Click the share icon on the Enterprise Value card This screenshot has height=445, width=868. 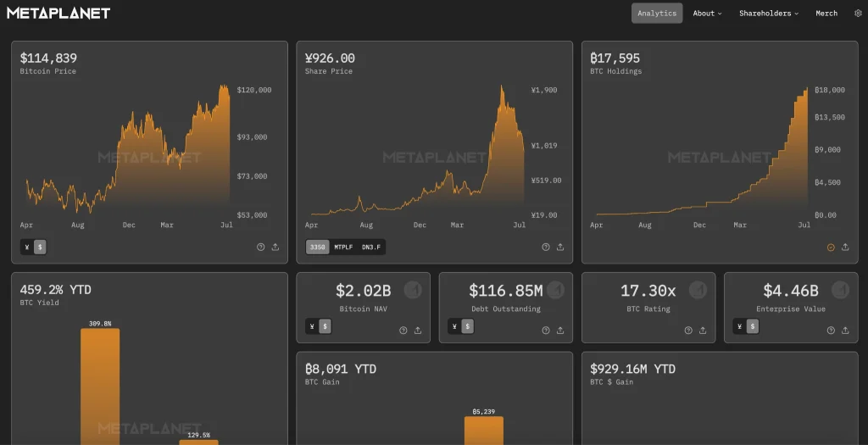845,331
